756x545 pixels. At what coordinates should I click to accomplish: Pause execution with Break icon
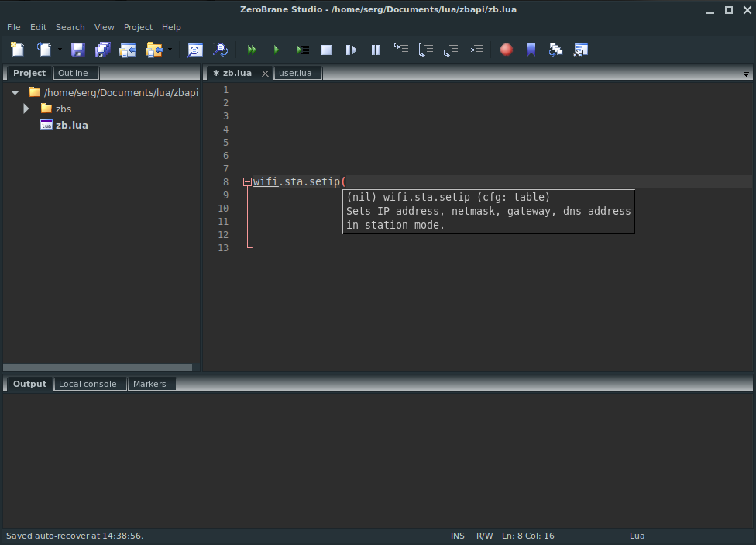[x=376, y=50]
